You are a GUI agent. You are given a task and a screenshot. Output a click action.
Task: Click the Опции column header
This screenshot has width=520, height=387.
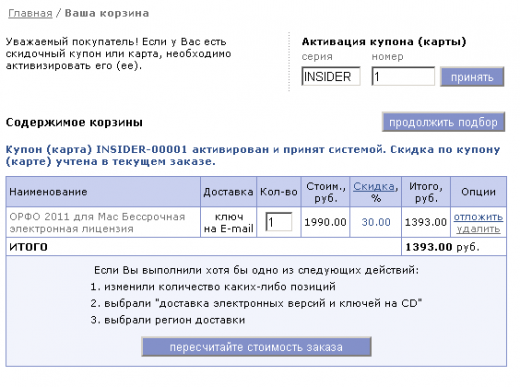tap(478, 192)
